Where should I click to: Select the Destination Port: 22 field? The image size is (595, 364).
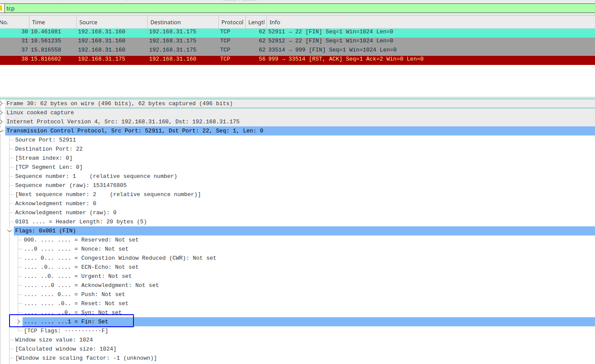pyautogui.click(x=49, y=149)
